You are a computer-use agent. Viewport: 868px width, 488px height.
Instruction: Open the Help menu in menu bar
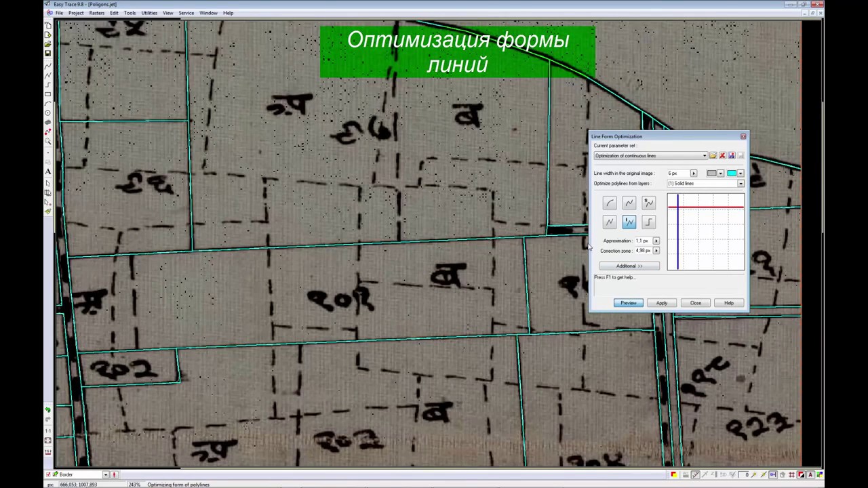[228, 13]
